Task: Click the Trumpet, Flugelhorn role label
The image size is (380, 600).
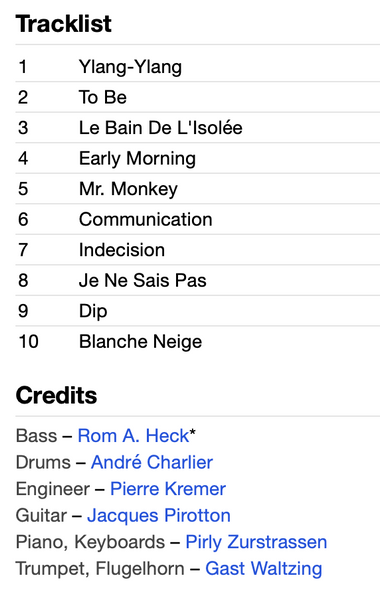Action: [100, 569]
